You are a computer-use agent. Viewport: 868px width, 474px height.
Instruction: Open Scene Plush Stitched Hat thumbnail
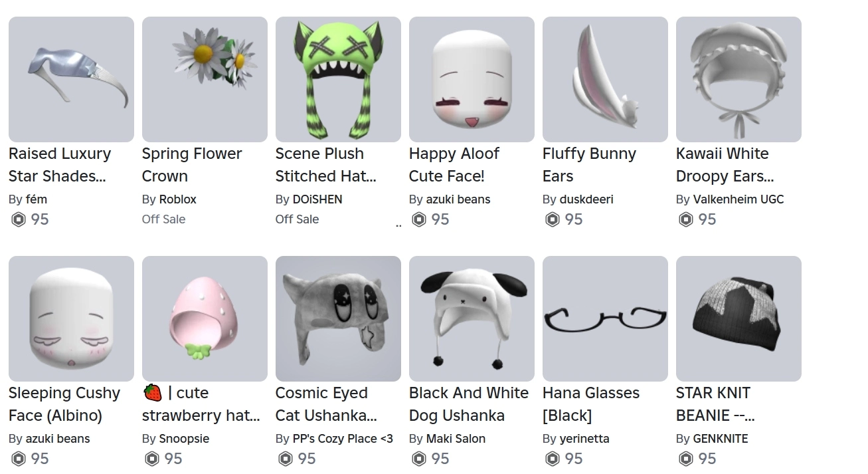[338, 79]
